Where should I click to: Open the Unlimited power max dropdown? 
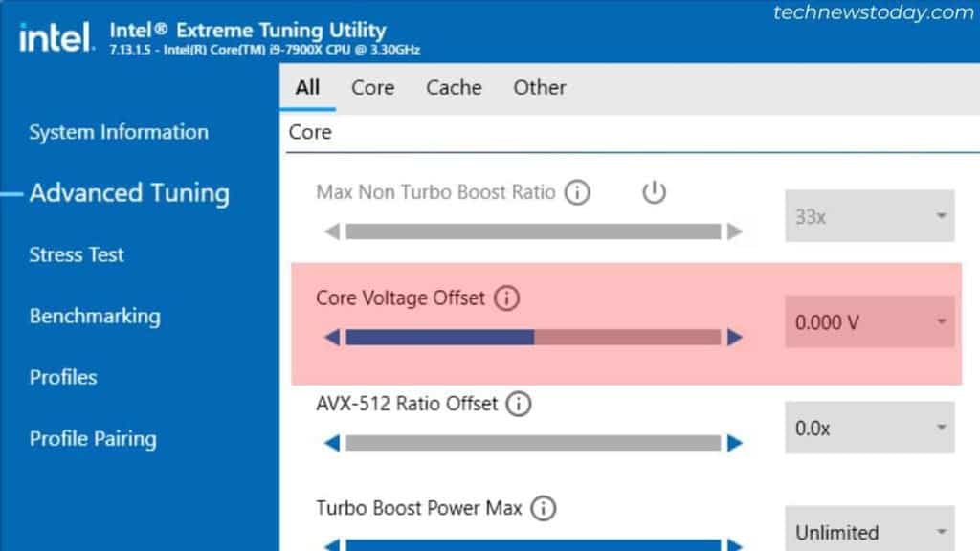(x=869, y=528)
